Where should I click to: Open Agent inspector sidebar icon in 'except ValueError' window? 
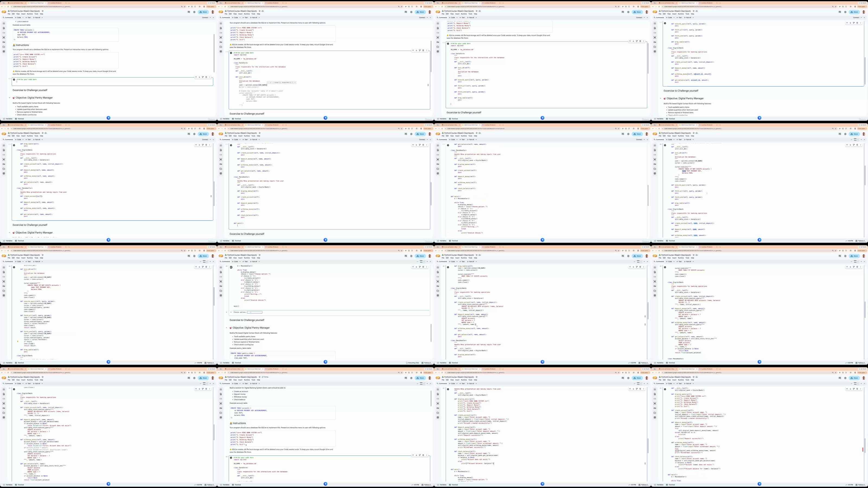655,403
